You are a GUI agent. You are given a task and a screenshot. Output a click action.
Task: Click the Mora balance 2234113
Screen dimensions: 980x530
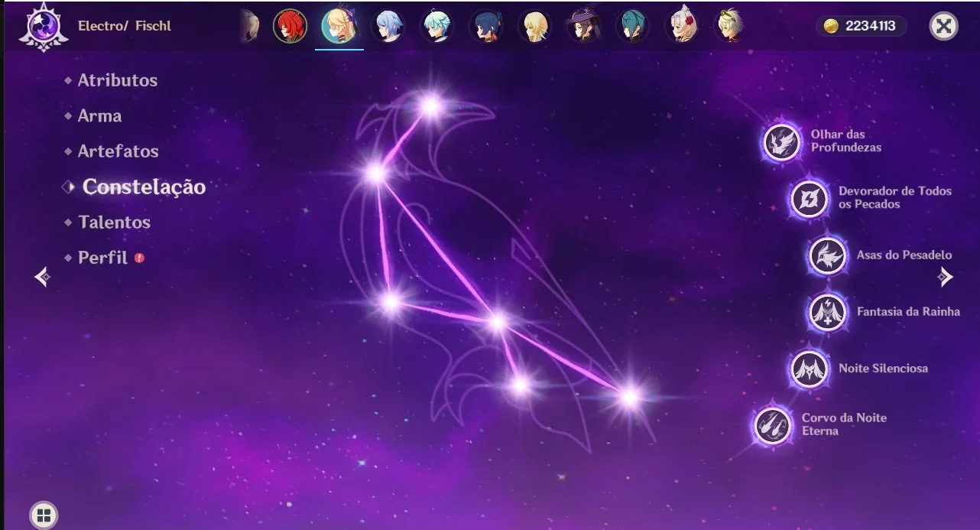[x=870, y=26]
